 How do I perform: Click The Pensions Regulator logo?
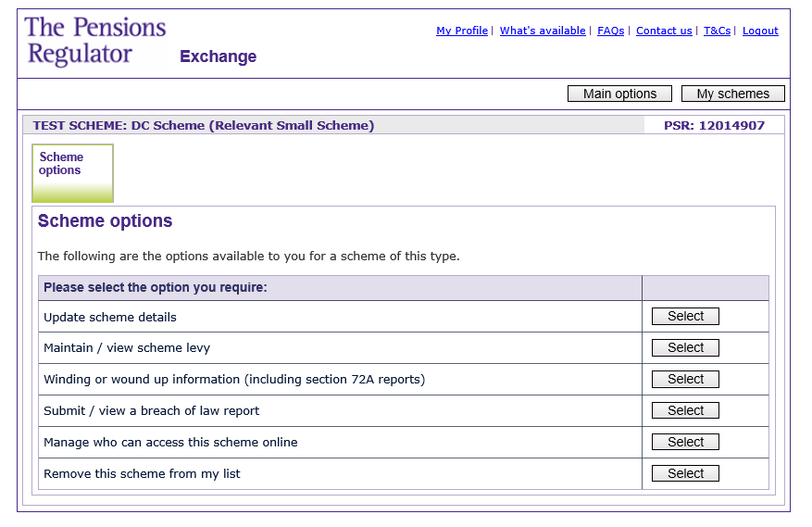[x=94, y=42]
